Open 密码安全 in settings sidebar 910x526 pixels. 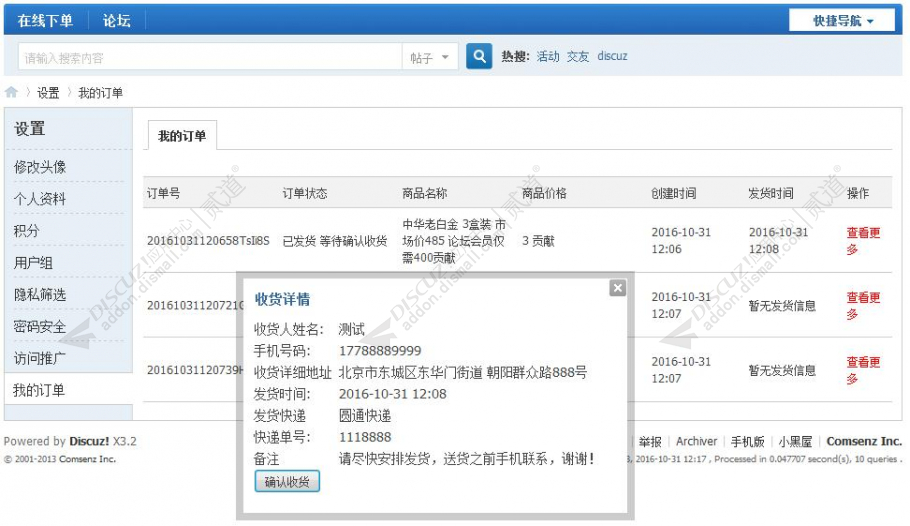click(x=40, y=327)
